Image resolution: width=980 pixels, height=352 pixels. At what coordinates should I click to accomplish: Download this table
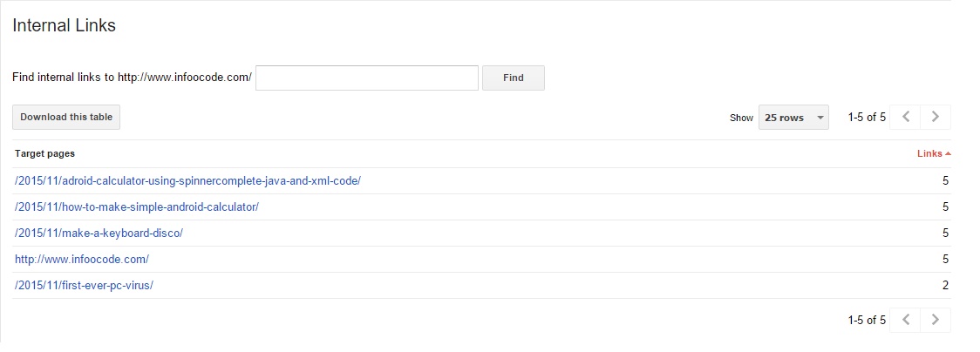[x=66, y=117]
